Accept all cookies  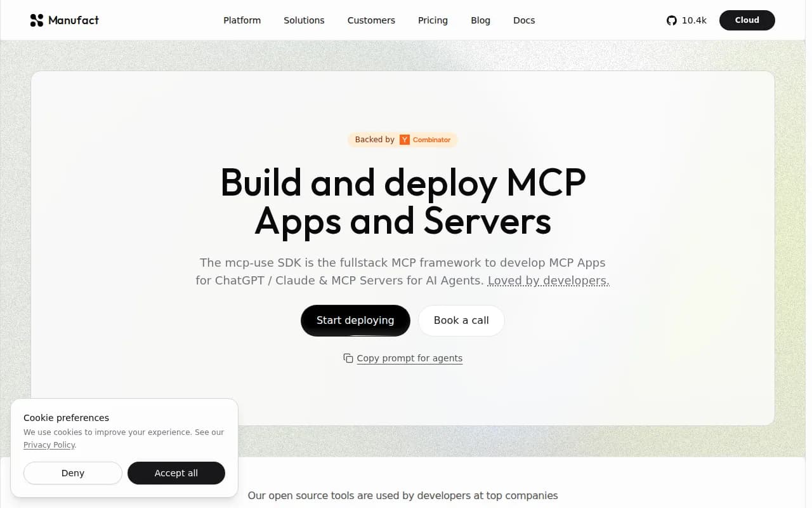[x=176, y=473]
